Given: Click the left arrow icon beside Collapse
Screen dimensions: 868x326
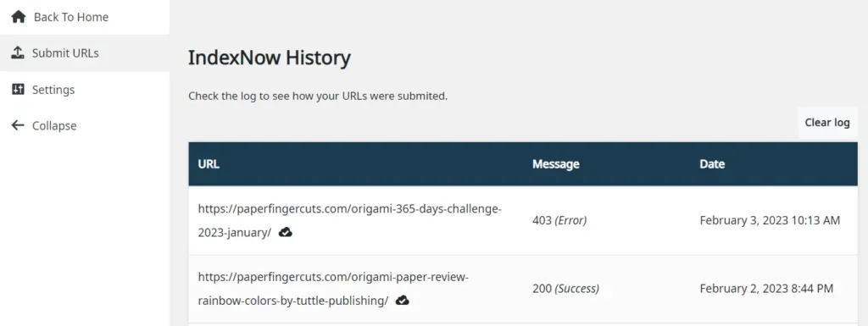Looking at the screenshot, I should point(19,125).
